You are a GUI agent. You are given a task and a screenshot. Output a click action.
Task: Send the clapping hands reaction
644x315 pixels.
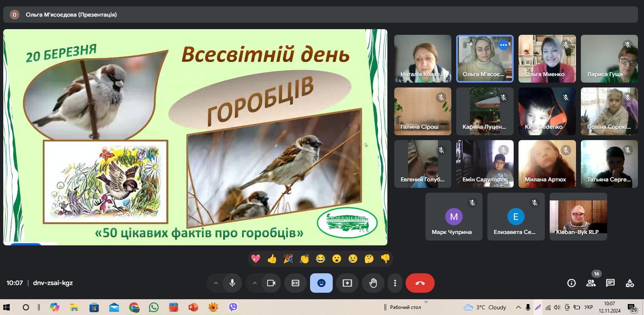[304, 259]
